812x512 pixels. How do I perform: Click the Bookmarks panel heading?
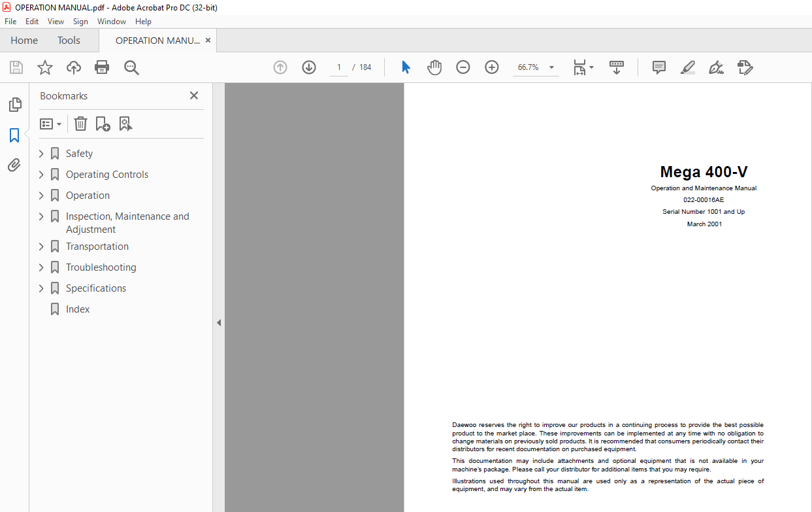tap(63, 95)
